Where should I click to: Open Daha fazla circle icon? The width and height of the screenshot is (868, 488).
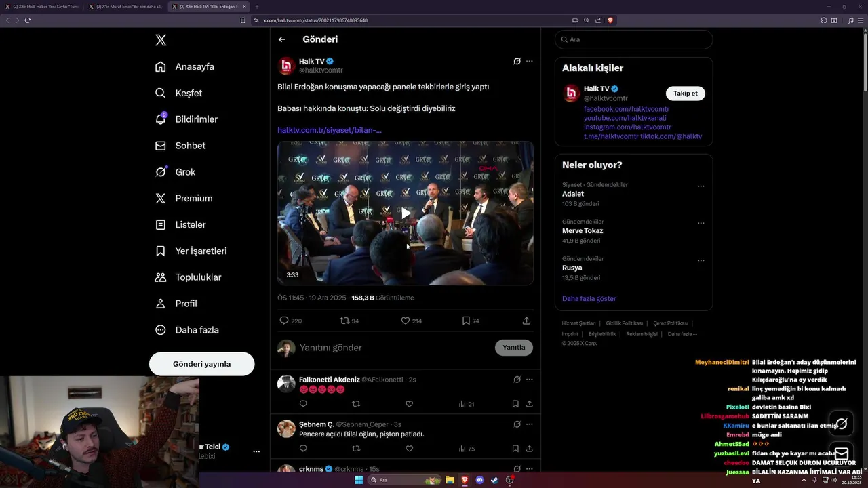point(161,330)
